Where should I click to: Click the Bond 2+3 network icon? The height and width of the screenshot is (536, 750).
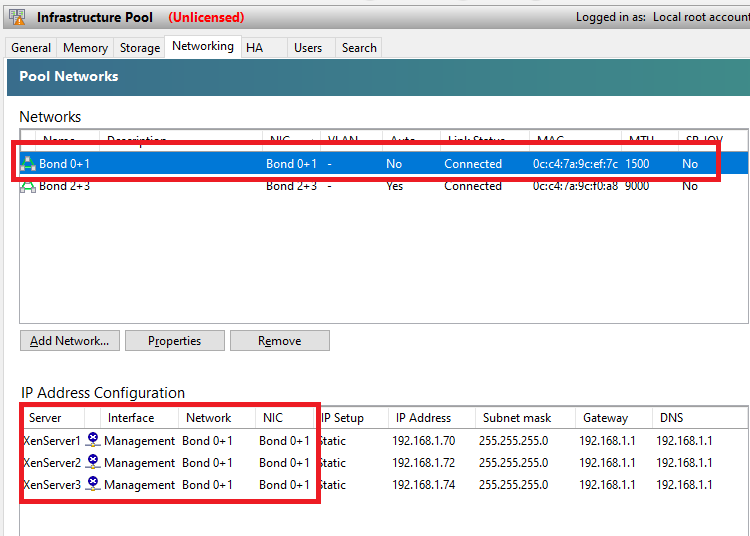28,187
